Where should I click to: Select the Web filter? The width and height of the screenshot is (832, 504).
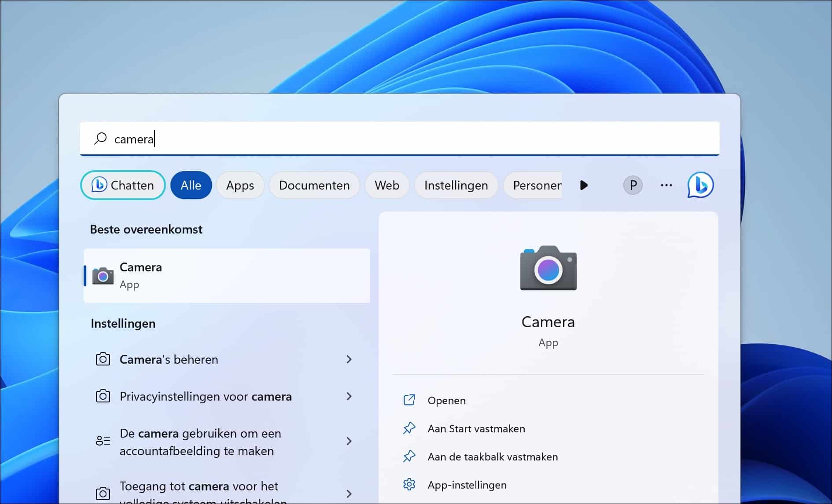(x=387, y=185)
